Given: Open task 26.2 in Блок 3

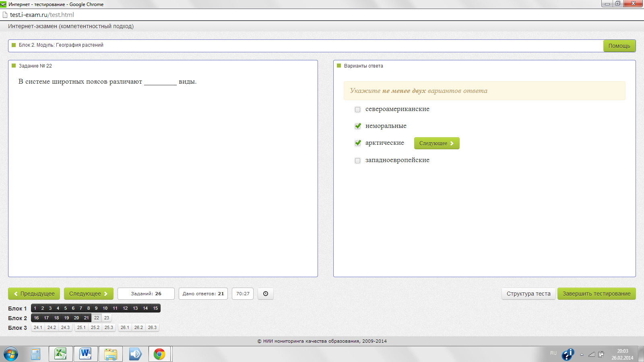Looking at the screenshot, I should click(138, 327).
